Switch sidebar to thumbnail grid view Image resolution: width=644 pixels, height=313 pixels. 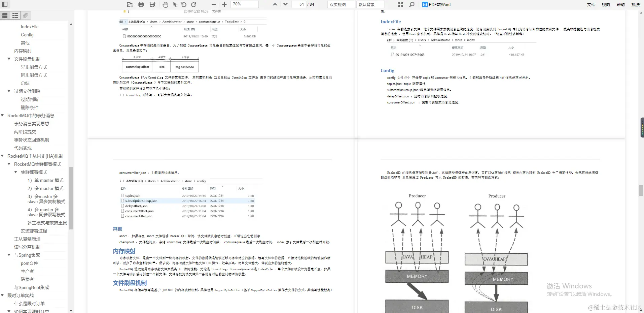(x=5, y=15)
